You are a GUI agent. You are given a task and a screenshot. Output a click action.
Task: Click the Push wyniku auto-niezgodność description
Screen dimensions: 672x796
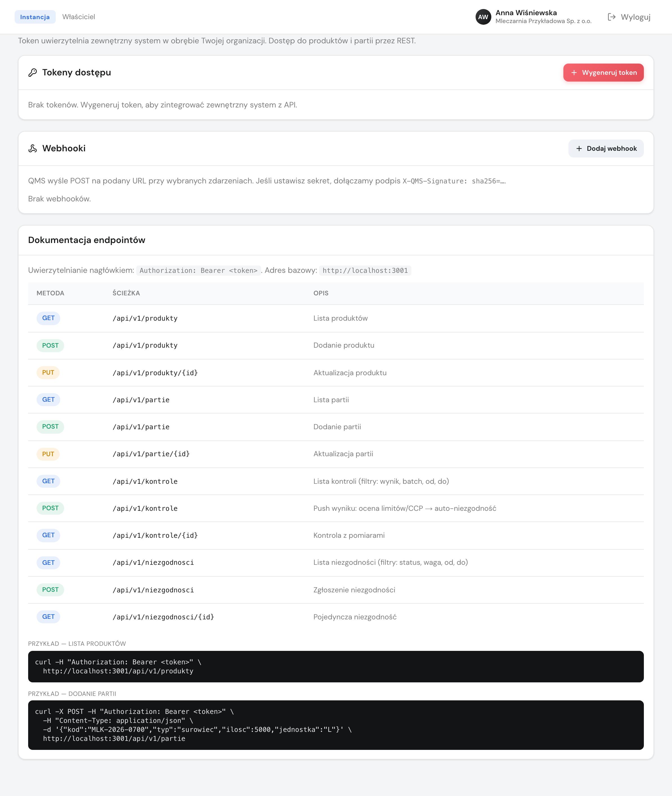(x=405, y=508)
